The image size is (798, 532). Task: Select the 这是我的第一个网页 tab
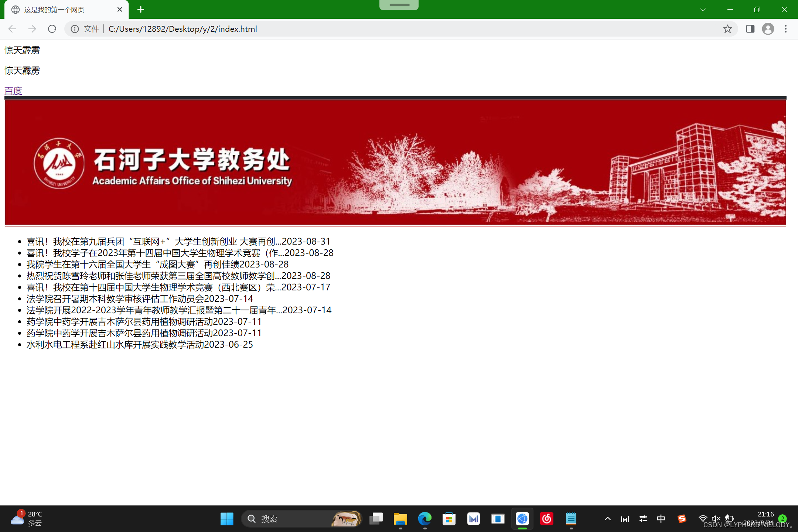coord(54,10)
